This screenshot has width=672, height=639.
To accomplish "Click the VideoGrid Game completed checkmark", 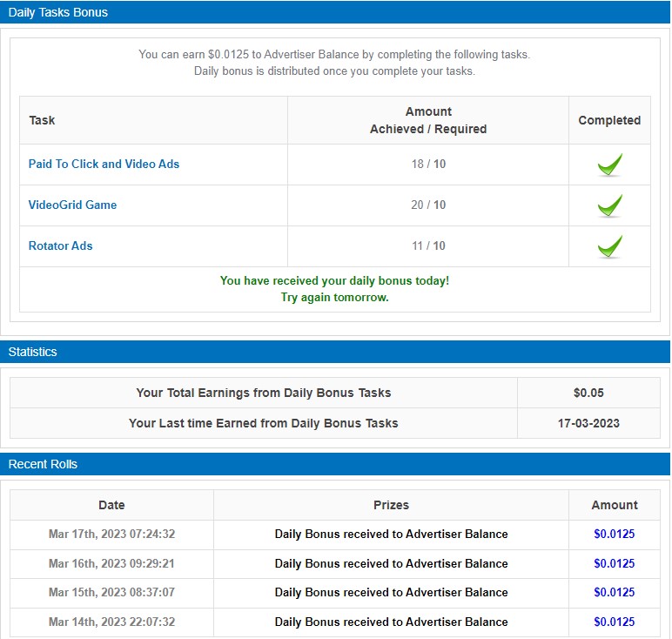I will (609, 205).
